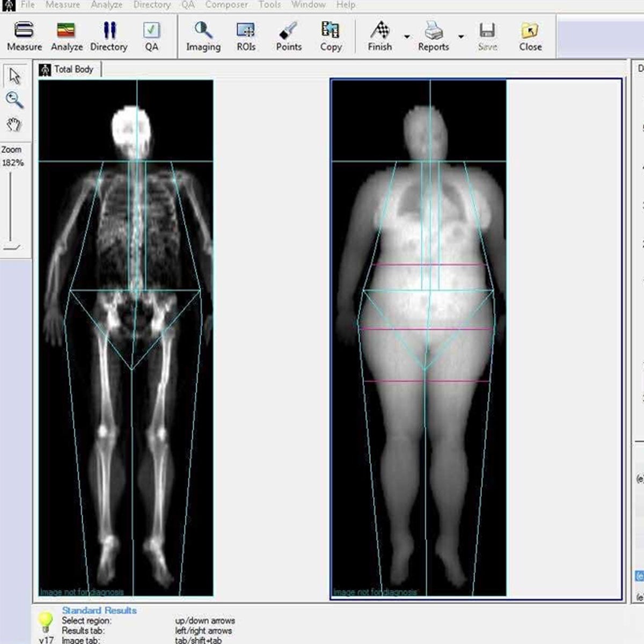Image resolution: width=644 pixels, height=644 pixels.
Task: Click the vertical Zoom slider
Action: pyautogui.click(x=11, y=209)
